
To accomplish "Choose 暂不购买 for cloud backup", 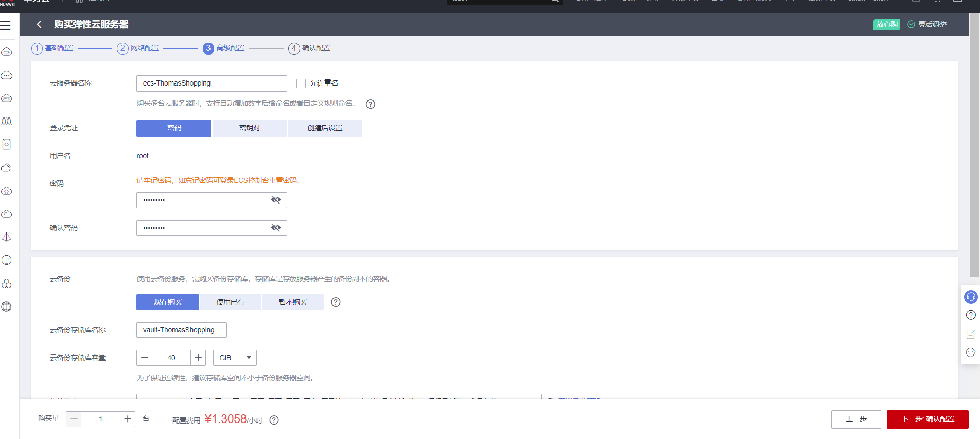I will pyautogui.click(x=293, y=302).
